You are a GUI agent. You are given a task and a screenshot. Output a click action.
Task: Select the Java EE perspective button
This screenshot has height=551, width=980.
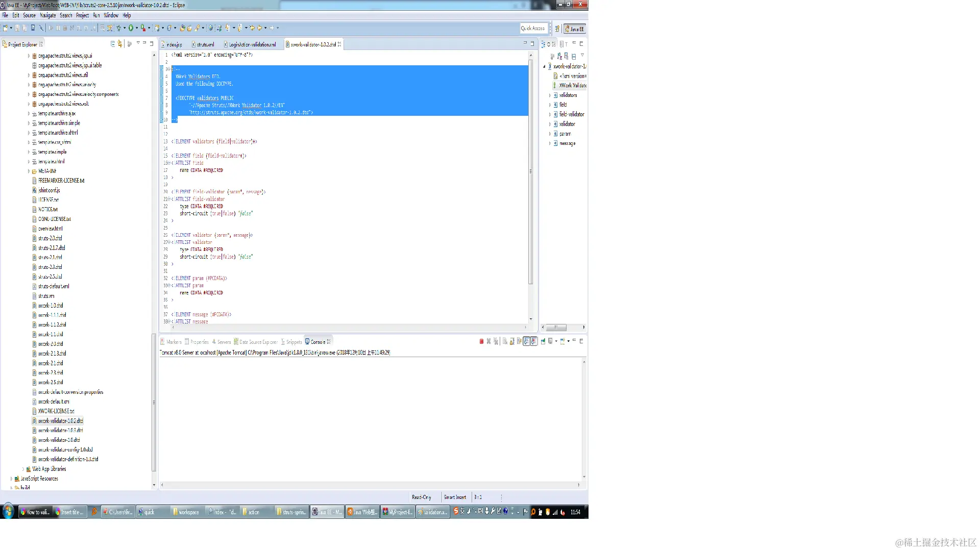click(x=575, y=29)
